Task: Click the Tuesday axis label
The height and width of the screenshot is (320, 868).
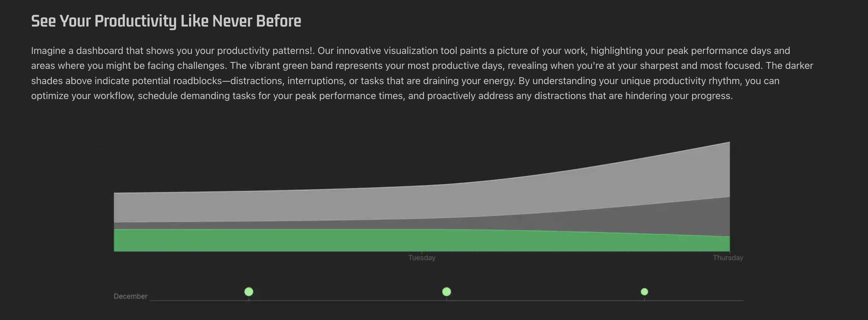Action: pyautogui.click(x=421, y=258)
